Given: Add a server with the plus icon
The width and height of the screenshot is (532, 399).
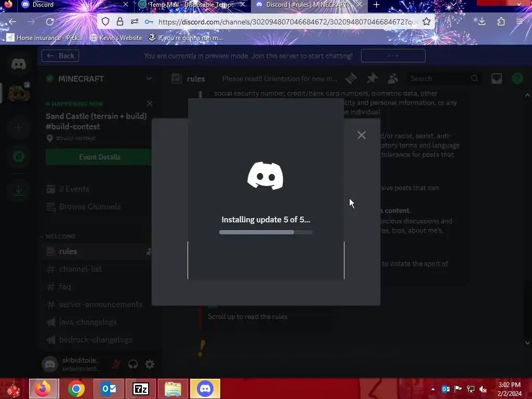Looking at the screenshot, I should point(19,128).
